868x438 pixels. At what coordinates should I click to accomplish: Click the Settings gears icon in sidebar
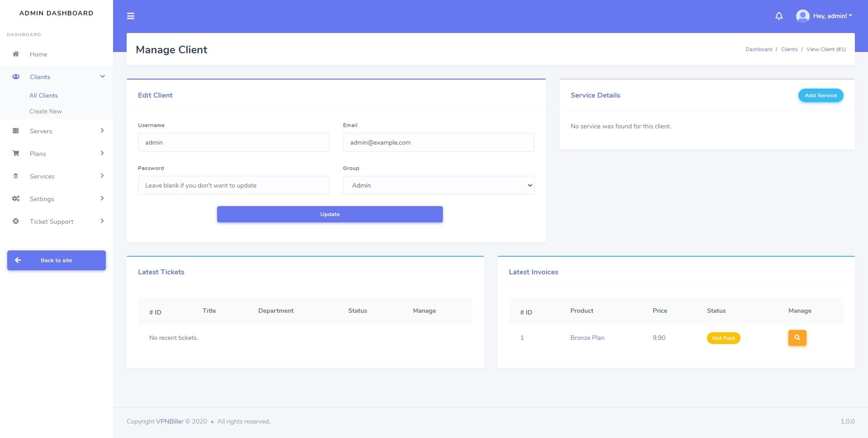point(16,199)
